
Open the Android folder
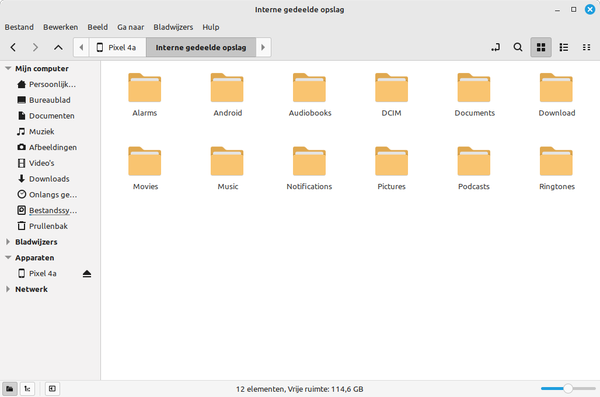coord(227,95)
